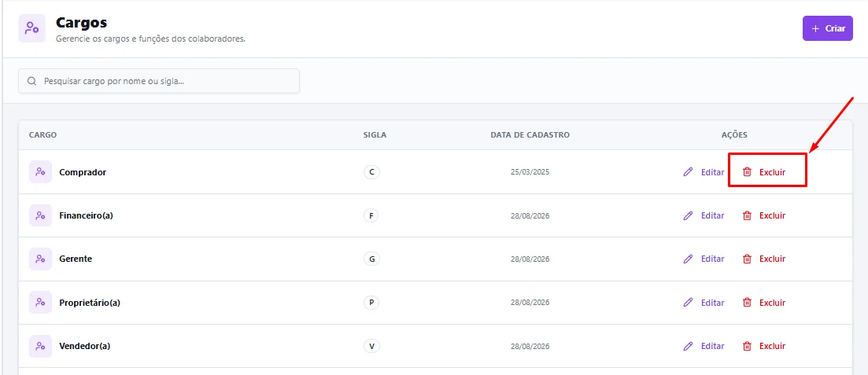Click the Vendedor(a) row role icon

coord(40,346)
